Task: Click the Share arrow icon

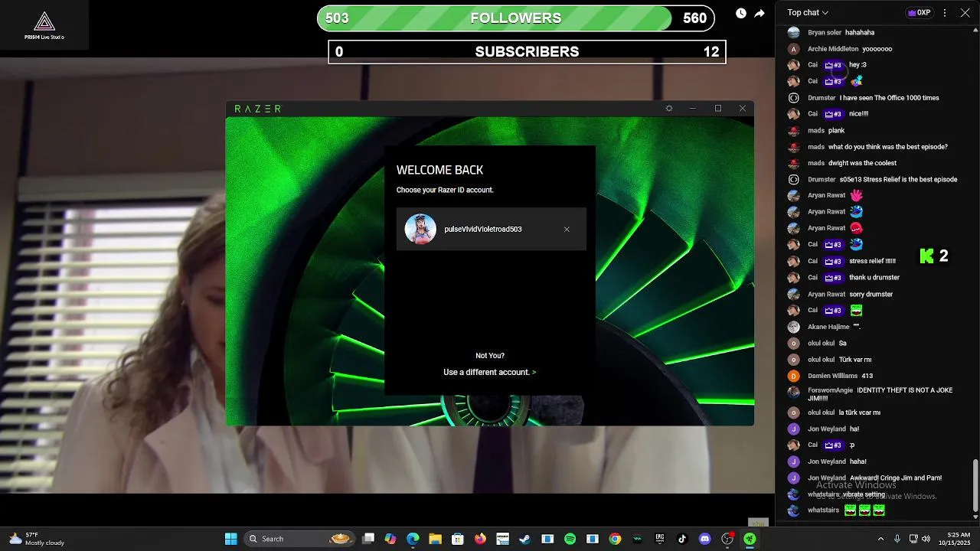Action: coord(759,13)
